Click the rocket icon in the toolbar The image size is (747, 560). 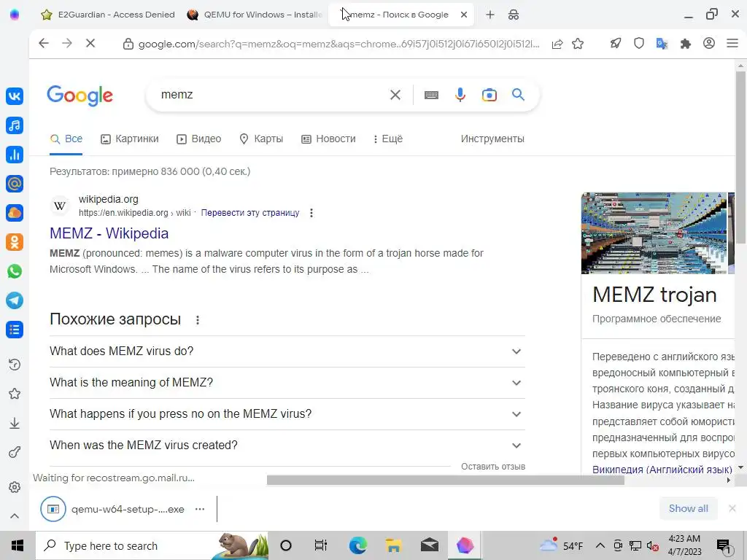[616, 43]
